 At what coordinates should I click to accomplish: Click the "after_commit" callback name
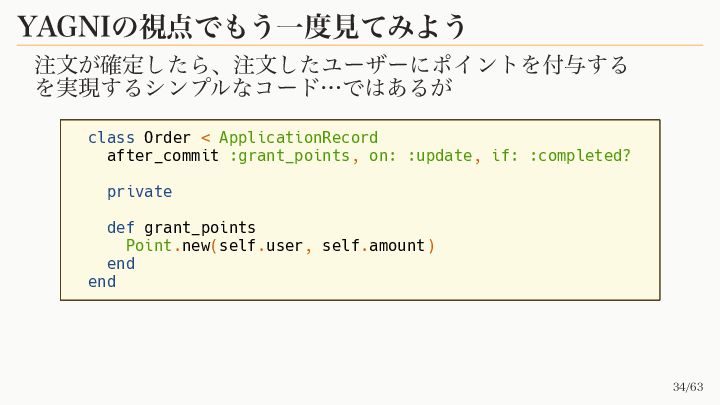(163, 156)
